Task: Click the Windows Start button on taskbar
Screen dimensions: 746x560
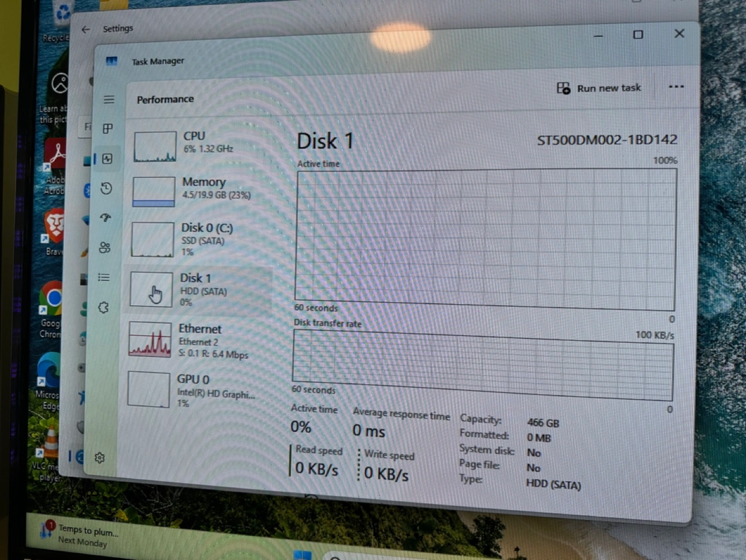Action: click(303, 555)
